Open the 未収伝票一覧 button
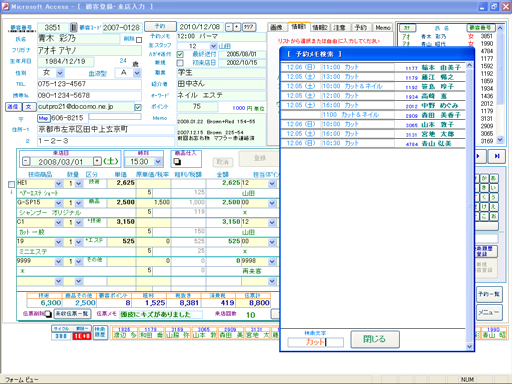The height and width of the screenshot is (384, 512). pos(72,314)
